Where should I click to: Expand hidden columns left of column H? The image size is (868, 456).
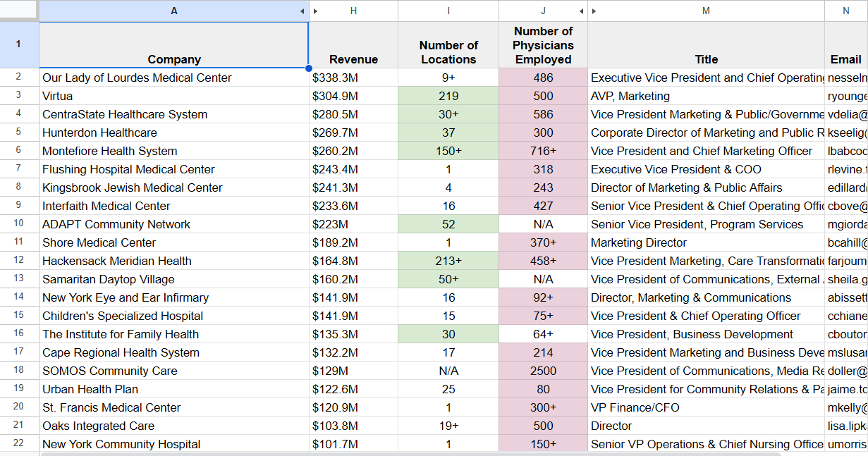[316, 11]
